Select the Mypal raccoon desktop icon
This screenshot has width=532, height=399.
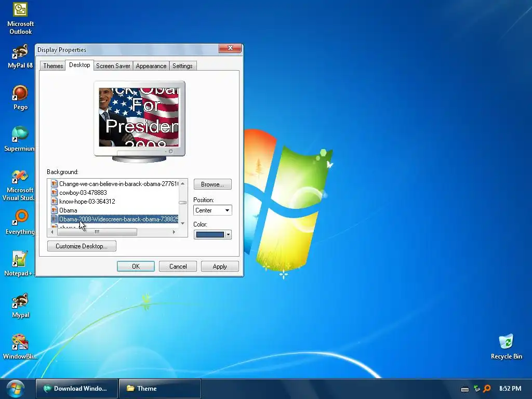pos(20,305)
